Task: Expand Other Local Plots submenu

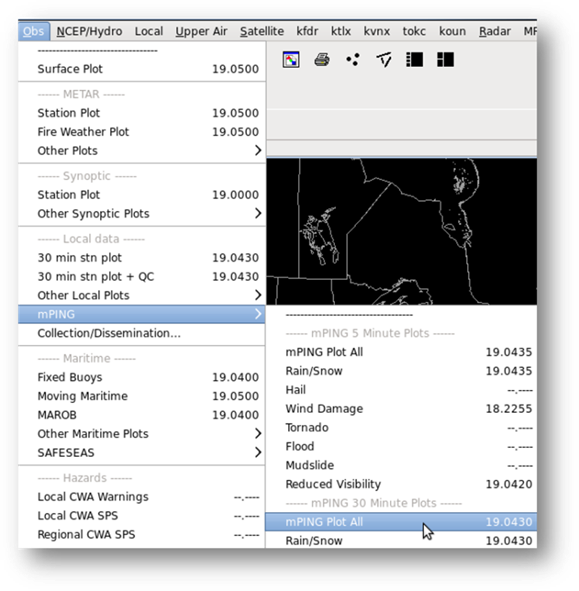Action: (142, 296)
